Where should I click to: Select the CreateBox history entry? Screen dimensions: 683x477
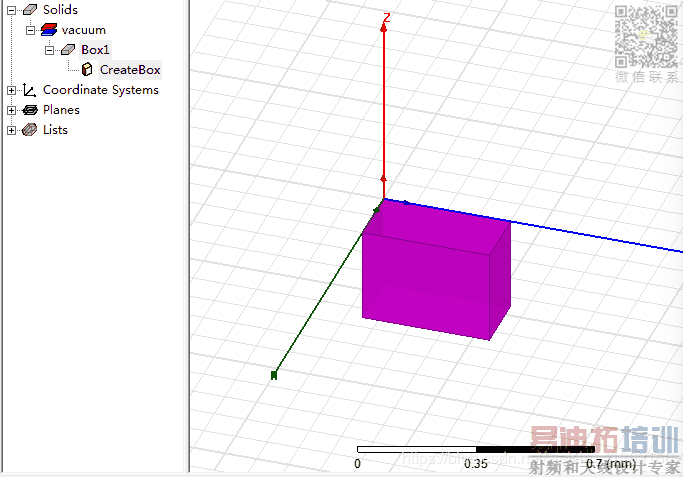click(x=130, y=70)
